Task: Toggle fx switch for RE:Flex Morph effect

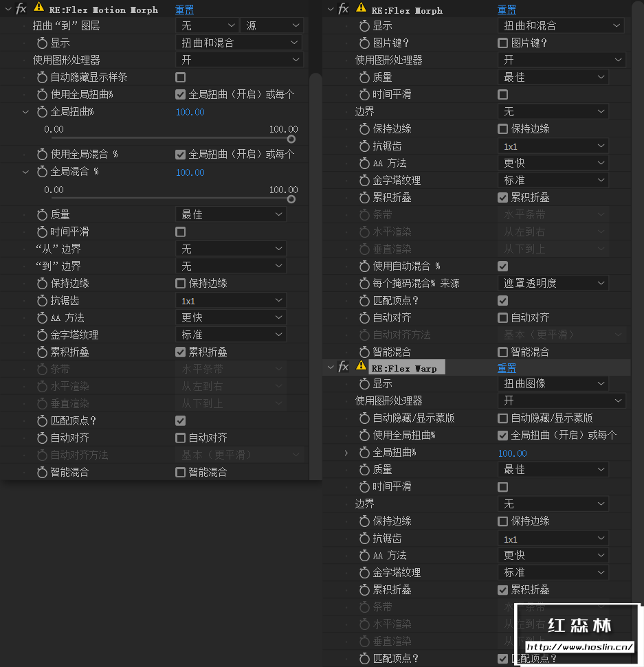Action: click(344, 9)
